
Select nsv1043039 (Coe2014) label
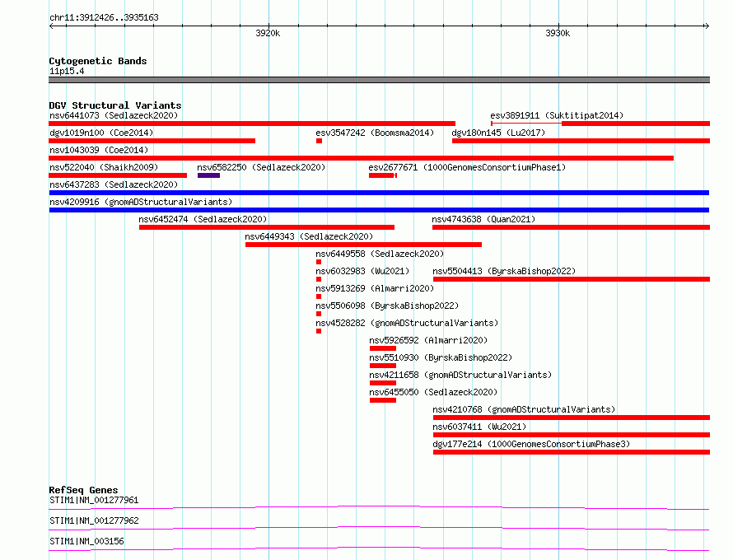coord(99,150)
